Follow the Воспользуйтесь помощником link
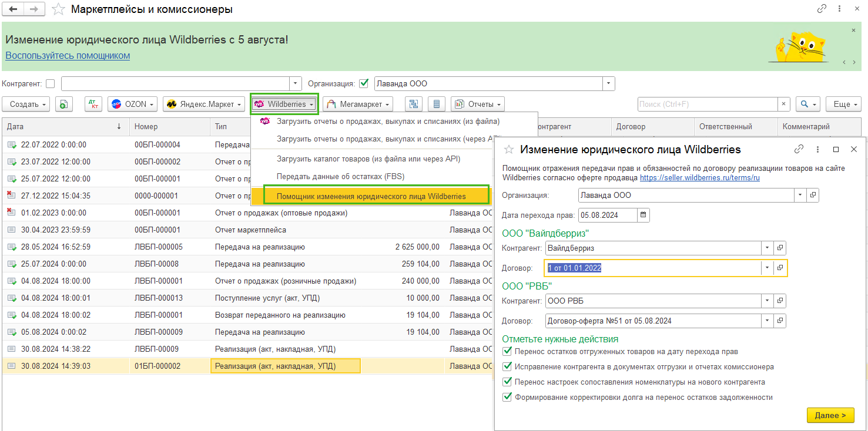Image resolution: width=868 pixels, height=431 pixels. click(68, 56)
